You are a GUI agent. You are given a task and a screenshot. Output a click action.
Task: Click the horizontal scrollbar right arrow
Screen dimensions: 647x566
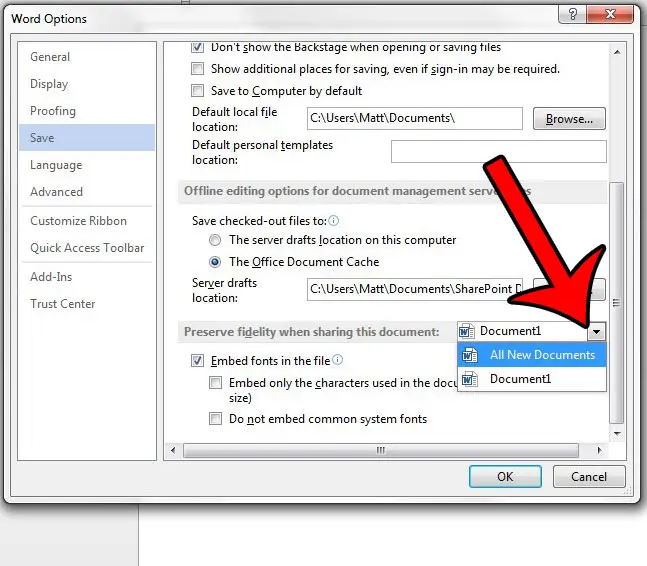(x=599, y=450)
